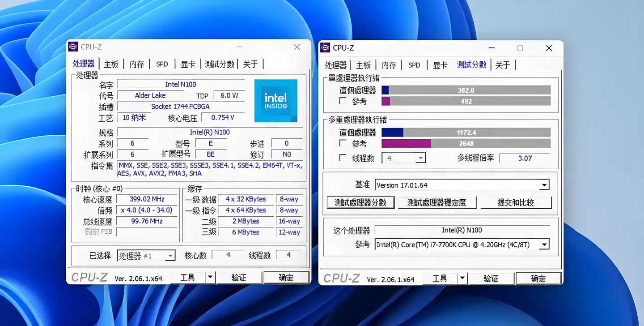Click 測試處理器分數 button
Image resolution: width=644 pixels, height=326 pixels.
click(x=360, y=202)
